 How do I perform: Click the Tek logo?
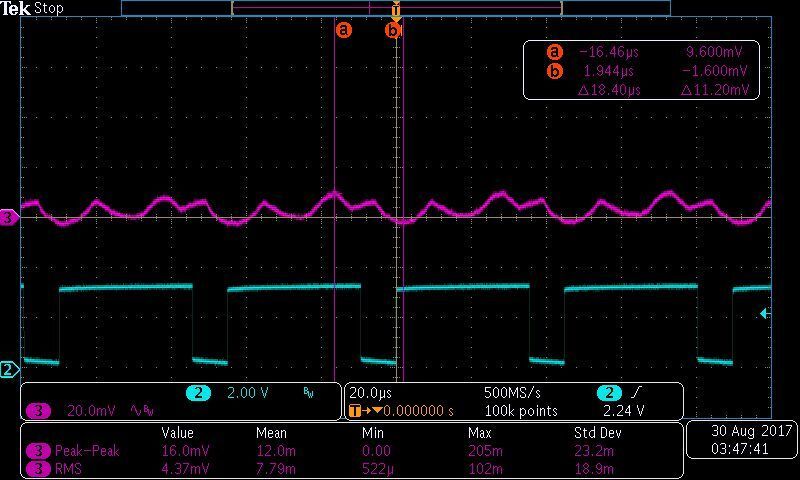[x=16, y=8]
